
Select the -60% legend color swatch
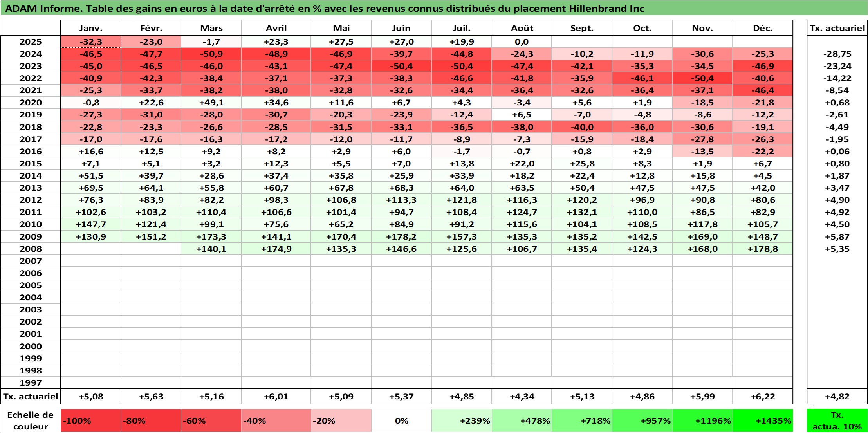tap(211, 421)
